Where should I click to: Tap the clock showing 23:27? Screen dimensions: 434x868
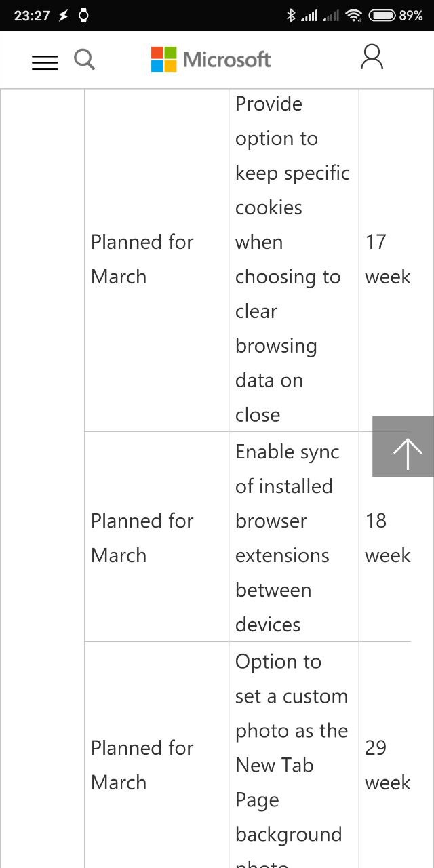[x=32, y=15]
